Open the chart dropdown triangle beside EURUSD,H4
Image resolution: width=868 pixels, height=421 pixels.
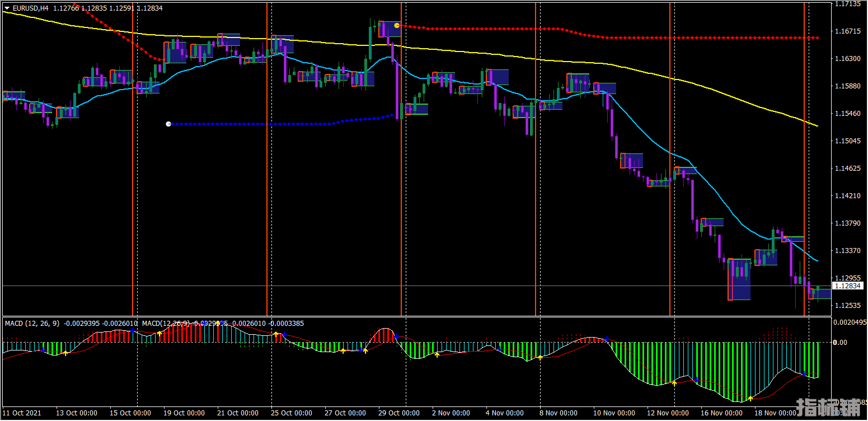pyautogui.click(x=7, y=8)
